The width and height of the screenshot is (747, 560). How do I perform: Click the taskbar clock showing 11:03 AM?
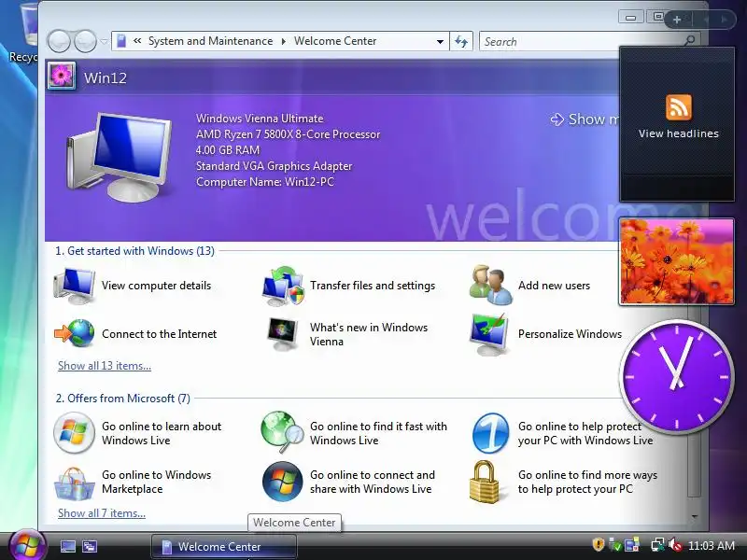coord(712,545)
